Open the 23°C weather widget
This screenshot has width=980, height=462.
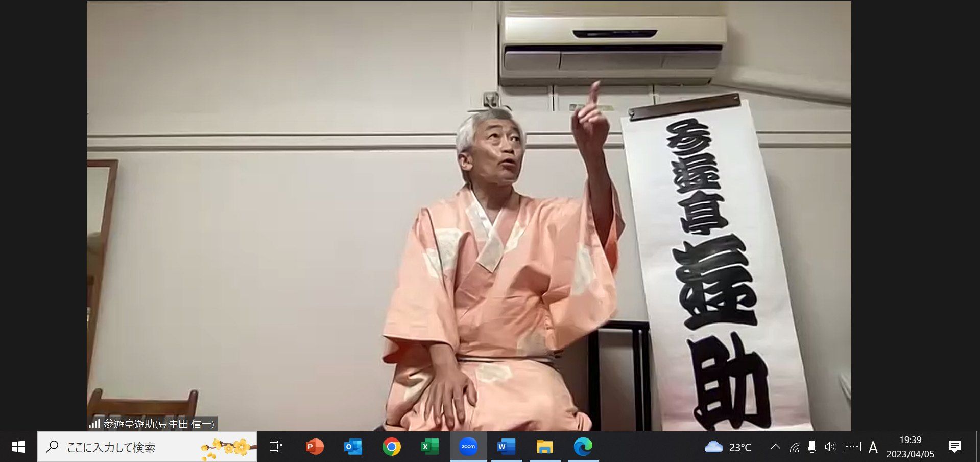pos(728,448)
